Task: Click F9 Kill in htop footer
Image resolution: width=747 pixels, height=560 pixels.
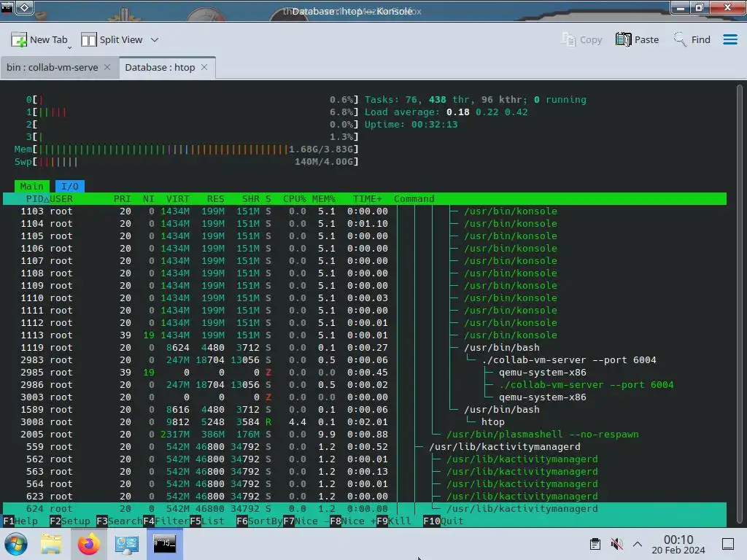Action: [393, 521]
